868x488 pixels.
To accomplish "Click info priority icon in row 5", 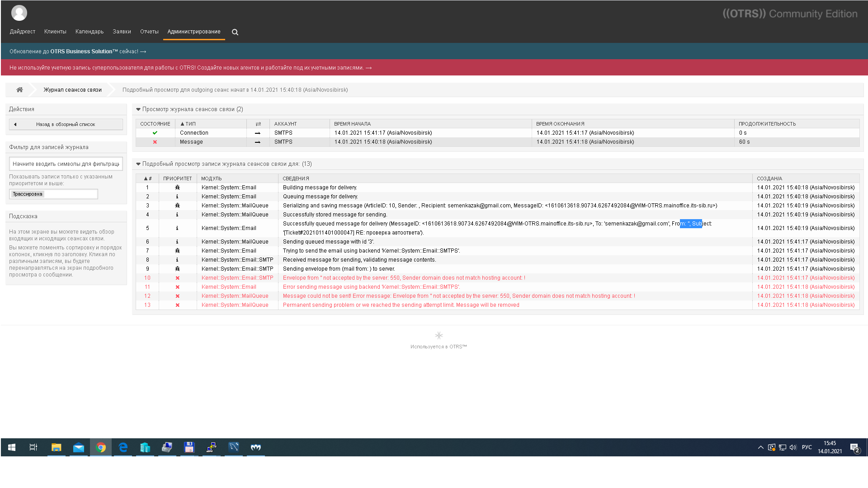I will click(x=177, y=228).
